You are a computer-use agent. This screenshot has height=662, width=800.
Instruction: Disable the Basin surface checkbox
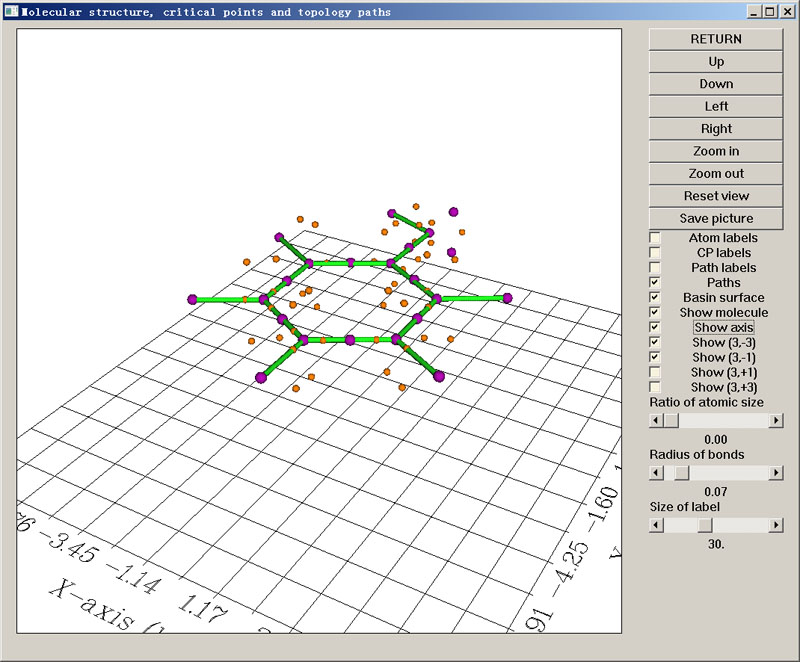pos(655,297)
